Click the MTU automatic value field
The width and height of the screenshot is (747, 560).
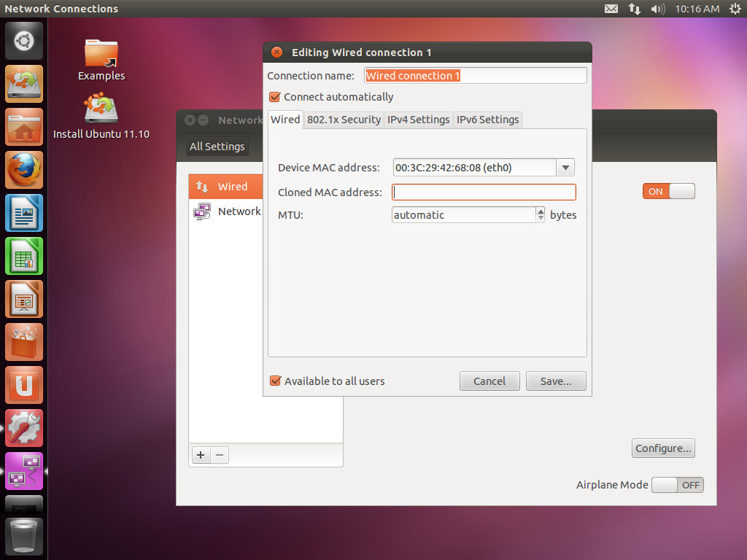point(463,215)
